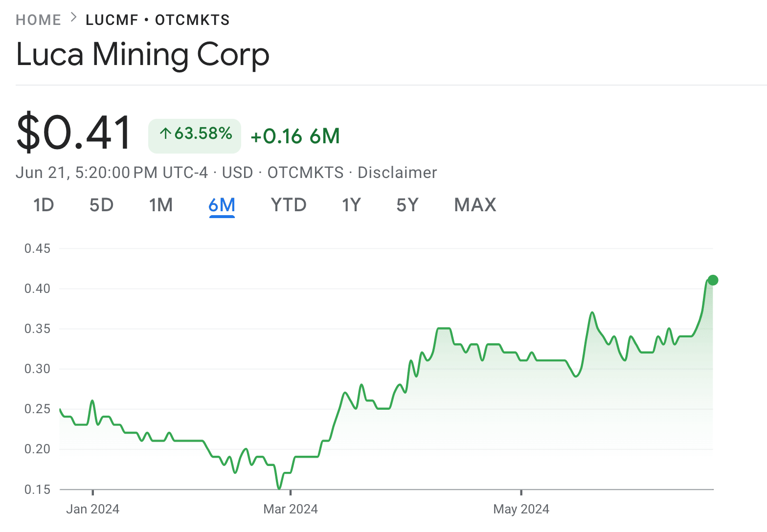Image resolution: width=767 pixels, height=532 pixels.
Task: Click the 0.45 y-axis label
Action: pos(38,248)
